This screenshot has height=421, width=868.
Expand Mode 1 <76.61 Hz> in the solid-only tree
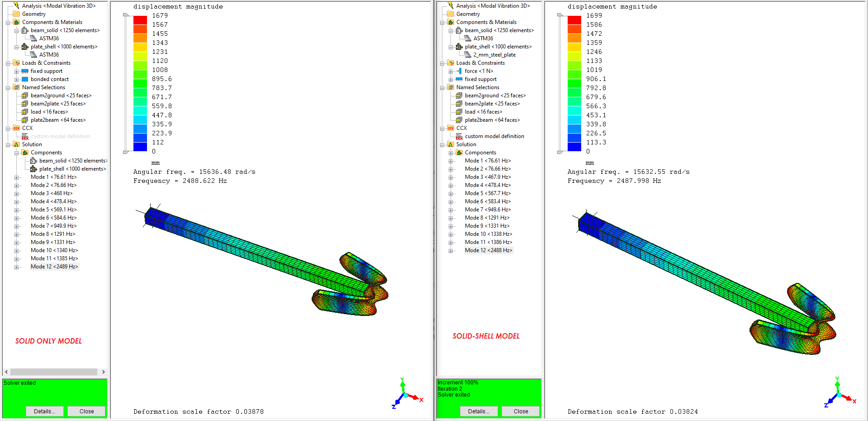point(16,177)
